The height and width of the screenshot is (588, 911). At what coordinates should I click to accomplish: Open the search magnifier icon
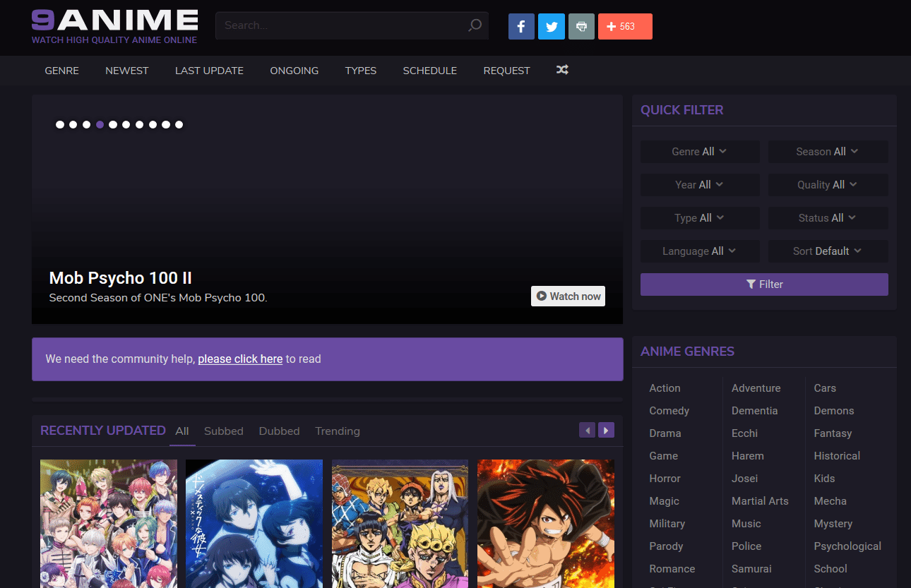click(x=474, y=25)
